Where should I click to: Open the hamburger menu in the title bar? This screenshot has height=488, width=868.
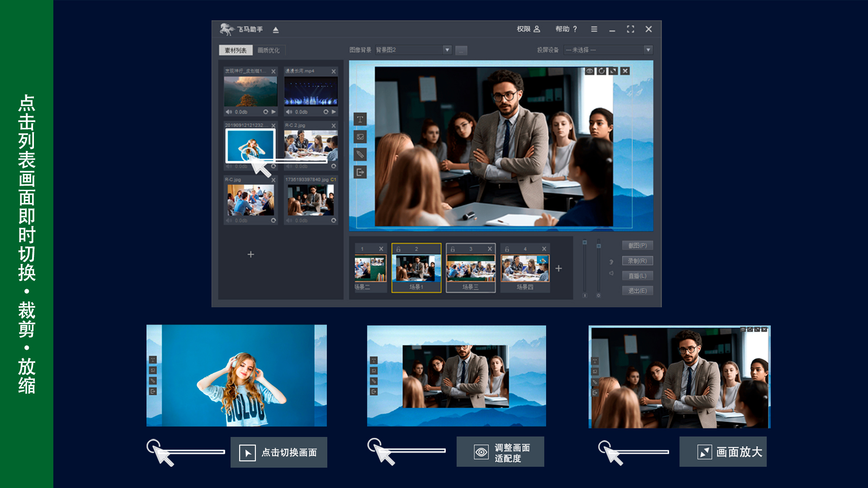[x=594, y=29]
